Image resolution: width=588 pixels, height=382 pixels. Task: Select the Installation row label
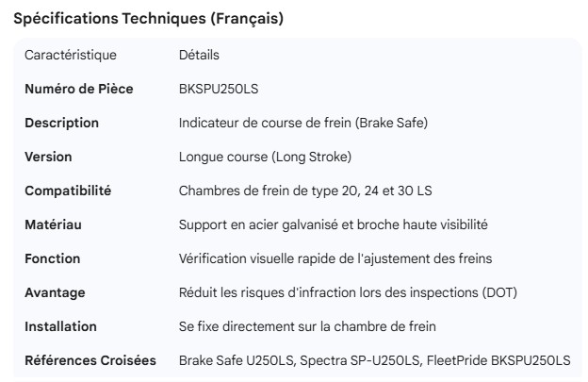60,326
